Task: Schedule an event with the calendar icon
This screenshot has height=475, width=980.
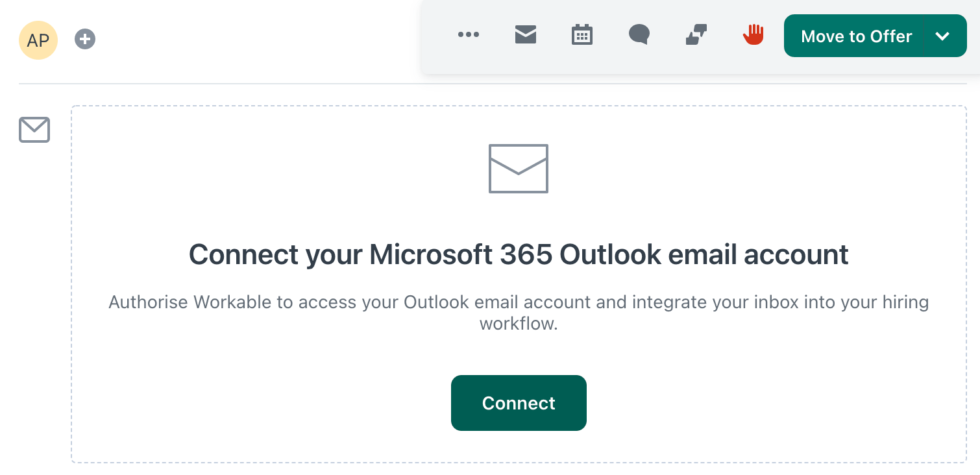Action: (582, 35)
